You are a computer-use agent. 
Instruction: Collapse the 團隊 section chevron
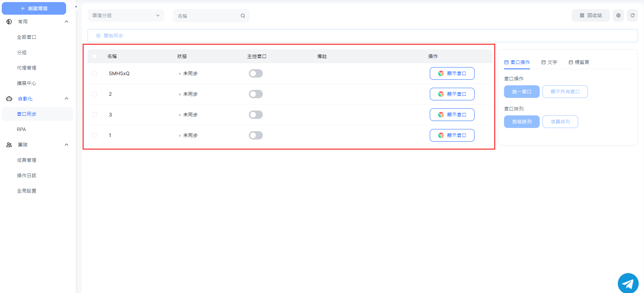coord(66,145)
